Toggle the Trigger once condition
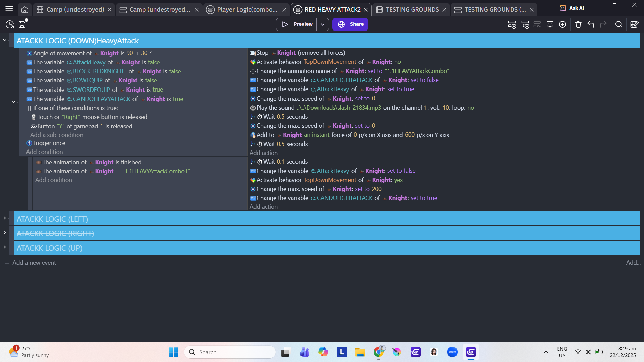Viewport: 644px width, 362px height. [49, 143]
